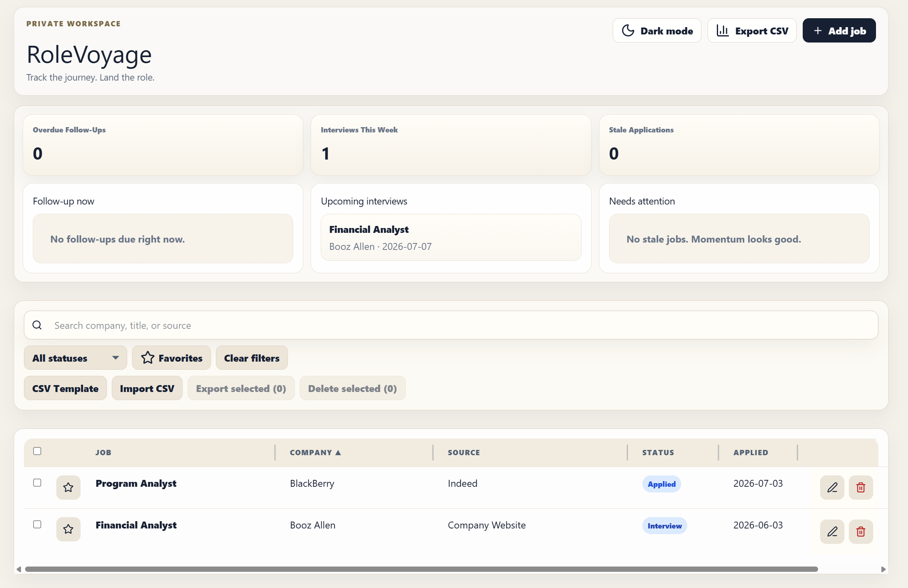Select the Financial Analyst row checkbox
The image size is (908, 588).
click(x=37, y=524)
